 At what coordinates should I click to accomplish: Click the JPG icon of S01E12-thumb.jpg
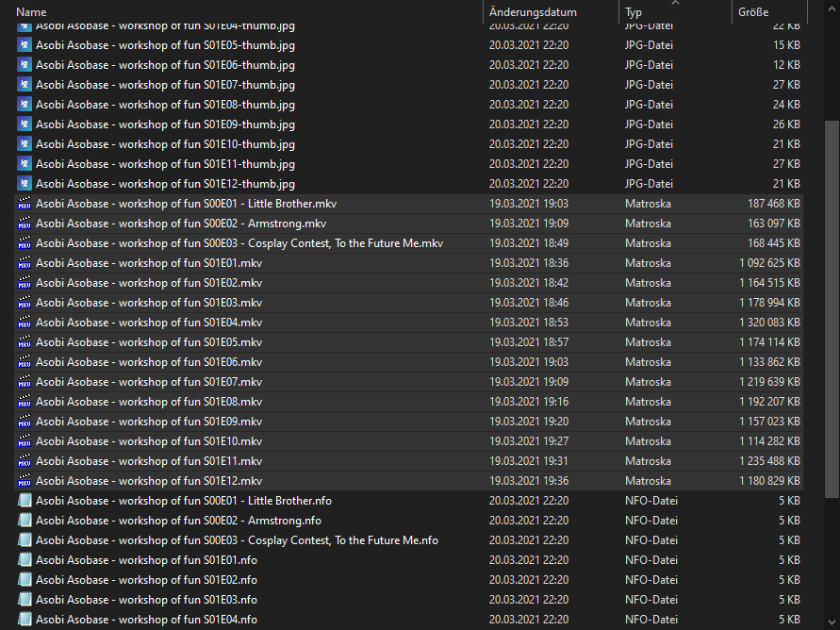25,184
